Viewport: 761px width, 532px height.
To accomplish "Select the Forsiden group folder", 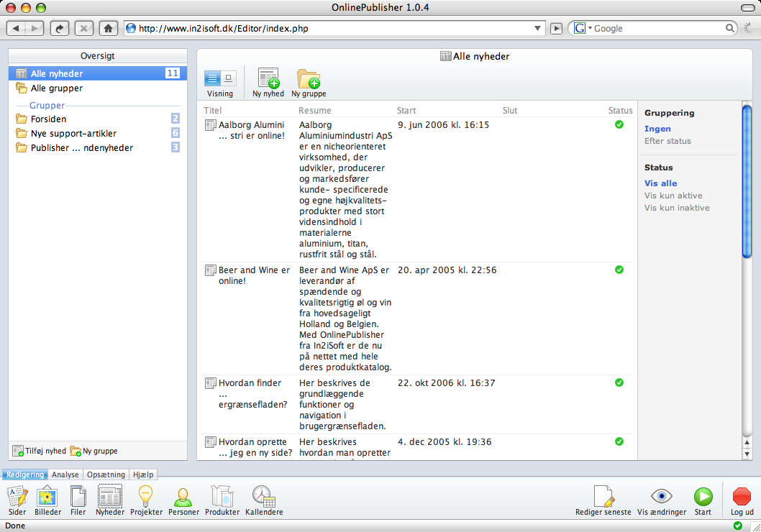I will [48, 119].
